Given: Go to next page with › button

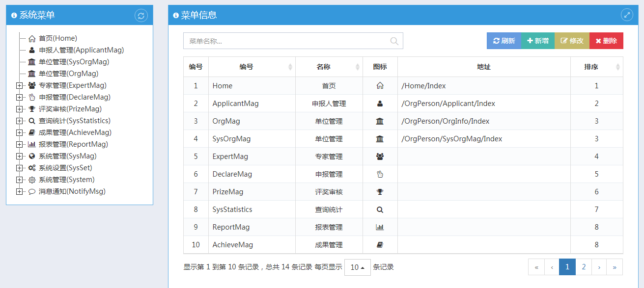Looking at the screenshot, I should [x=599, y=267].
